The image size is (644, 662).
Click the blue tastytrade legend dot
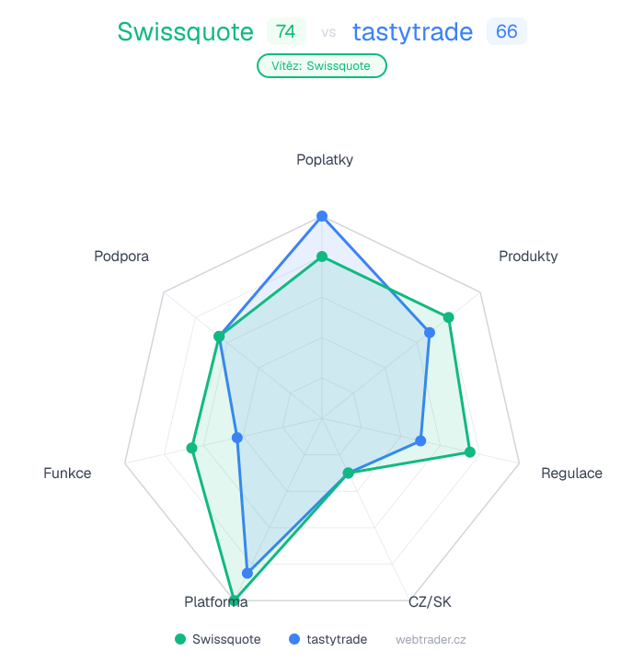pos(294,639)
